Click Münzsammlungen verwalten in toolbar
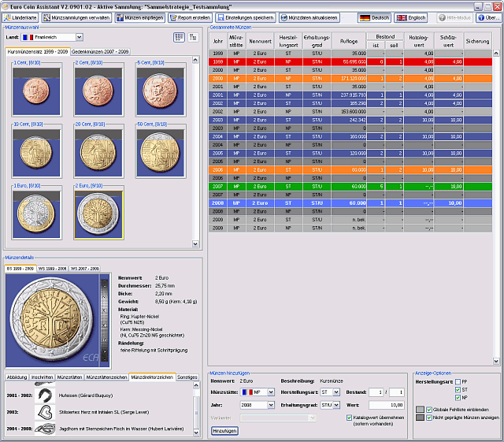504x442 pixels. (77, 17)
